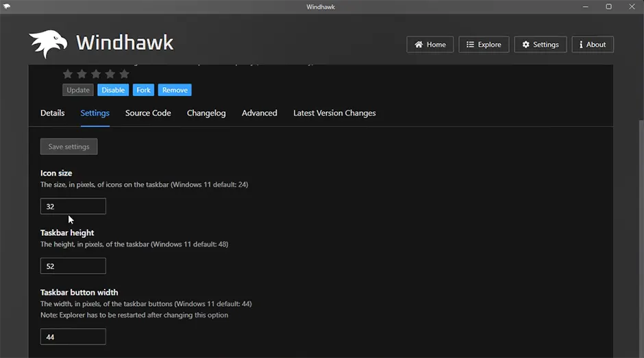The width and height of the screenshot is (644, 358).
Task: View the Latest Version Changes tab
Action: 334,113
